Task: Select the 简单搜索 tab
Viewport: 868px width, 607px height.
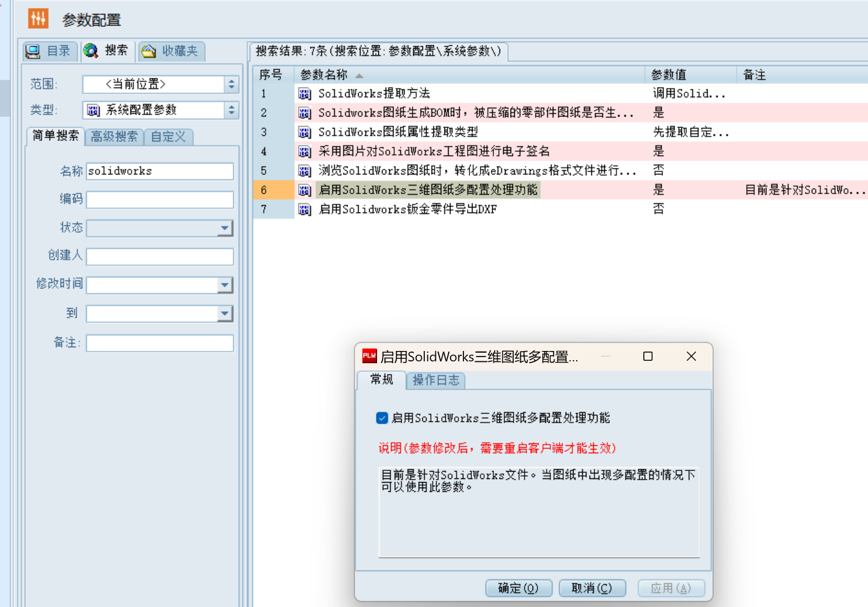Action: [x=56, y=136]
